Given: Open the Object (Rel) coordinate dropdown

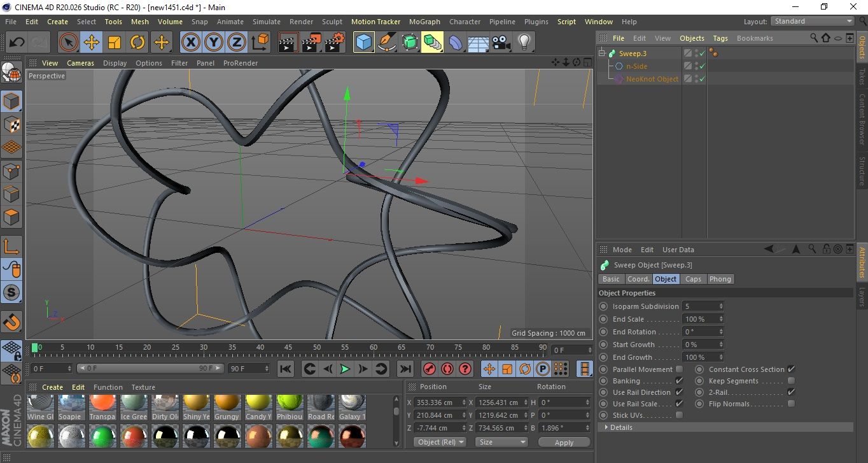Looking at the screenshot, I should 440,442.
